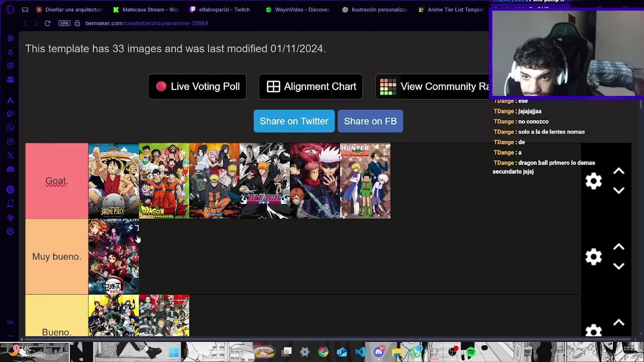Move Goat tier down
The width and height of the screenshot is (644, 362).
[619, 191]
